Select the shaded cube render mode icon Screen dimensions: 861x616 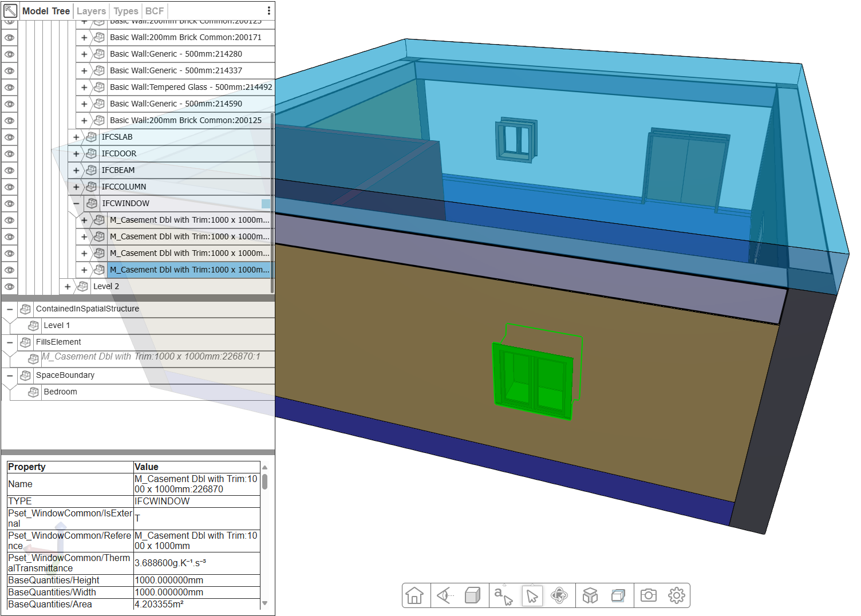(x=473, y=595)
